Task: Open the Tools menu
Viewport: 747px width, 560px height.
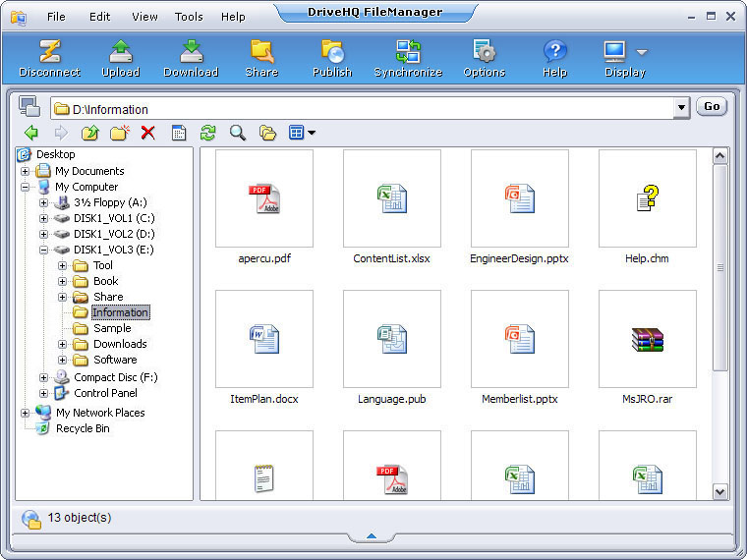Action: [x=189, y=17]
